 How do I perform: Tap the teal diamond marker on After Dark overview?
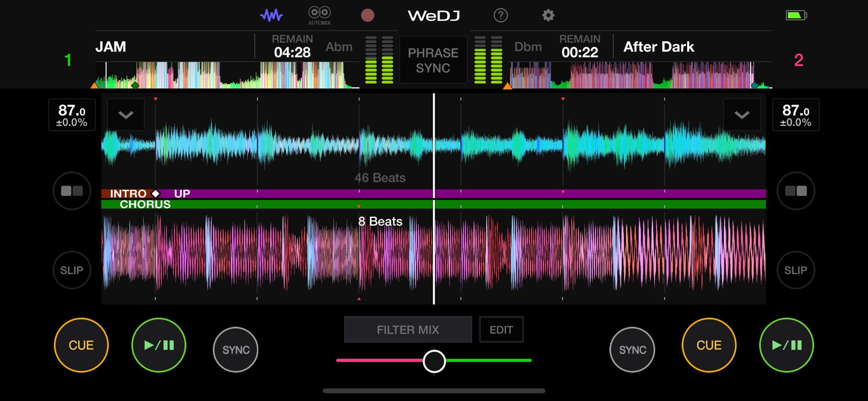click(755, 85)
